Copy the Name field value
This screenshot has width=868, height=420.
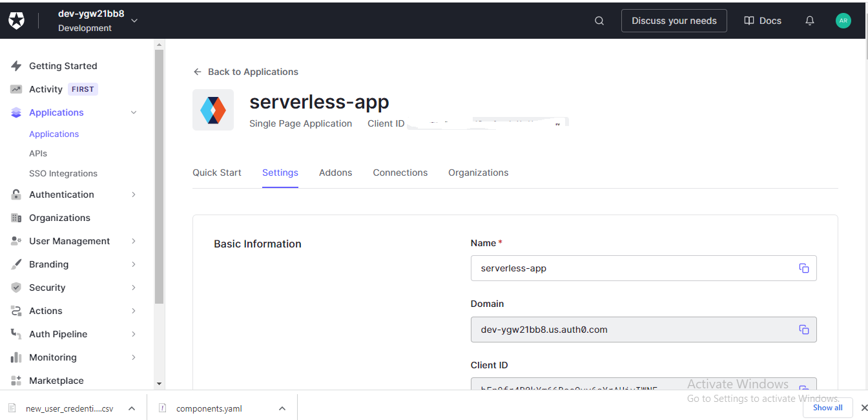tap(804, 268)
